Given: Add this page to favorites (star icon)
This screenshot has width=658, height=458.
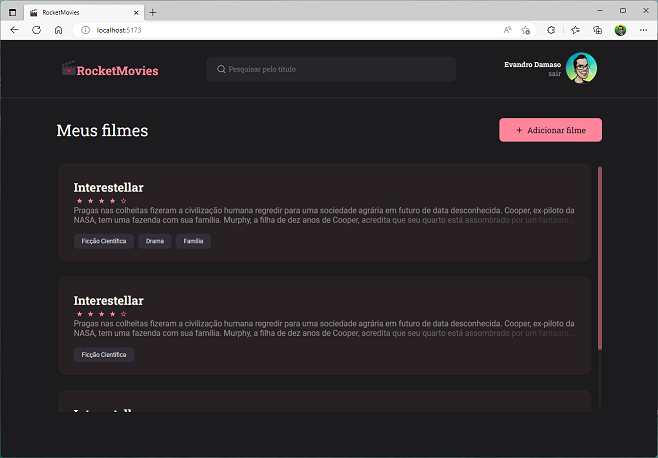Looking at the screenshot, I should pos(525,30).
